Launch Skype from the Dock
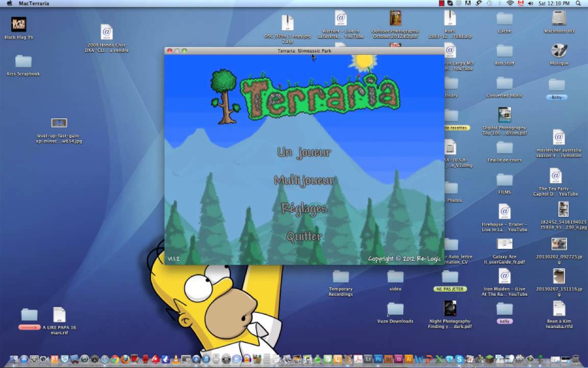 tap(459, 359)
